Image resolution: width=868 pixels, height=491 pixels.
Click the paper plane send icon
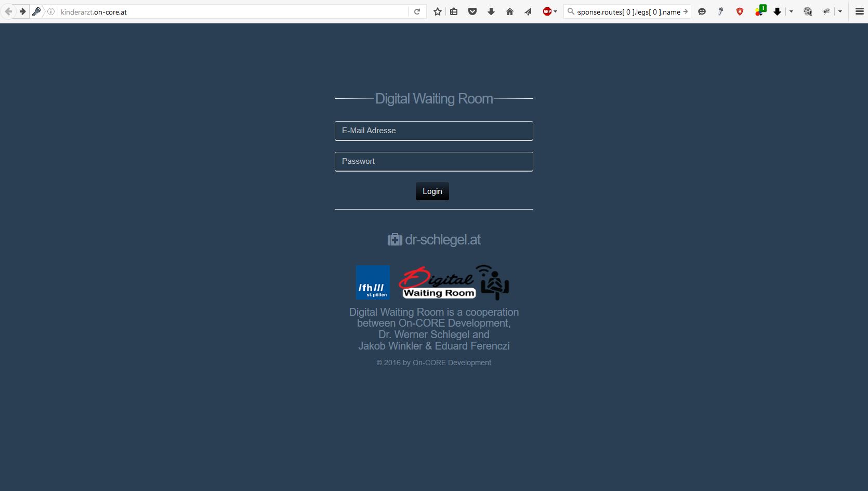pyautogui.click(x=528, y=11)
